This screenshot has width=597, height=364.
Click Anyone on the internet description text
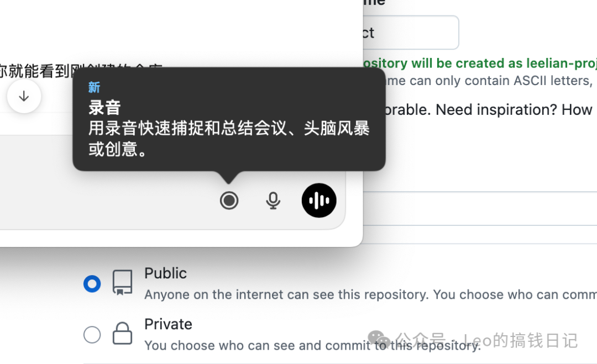370,294
